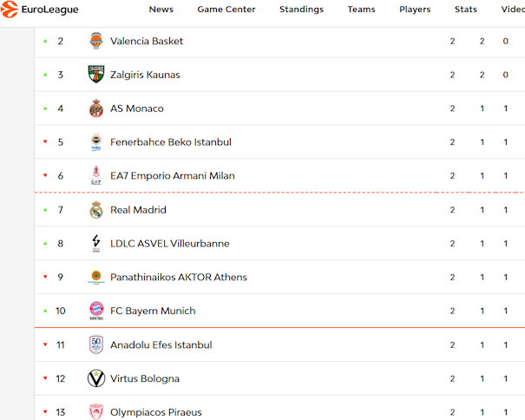Click the Anadolu Efes Istanbul logo

tap(96, 345)
